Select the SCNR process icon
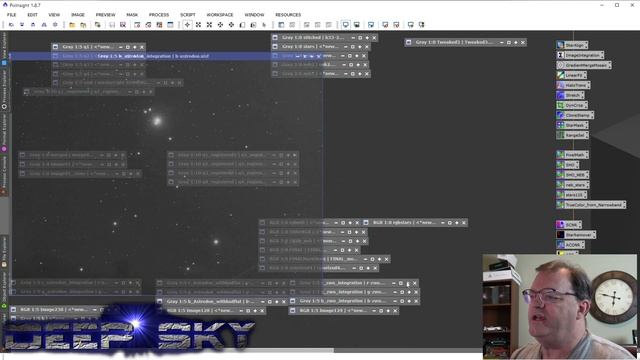The height and width of the screenshot is (360, 640). click(569, 224)
